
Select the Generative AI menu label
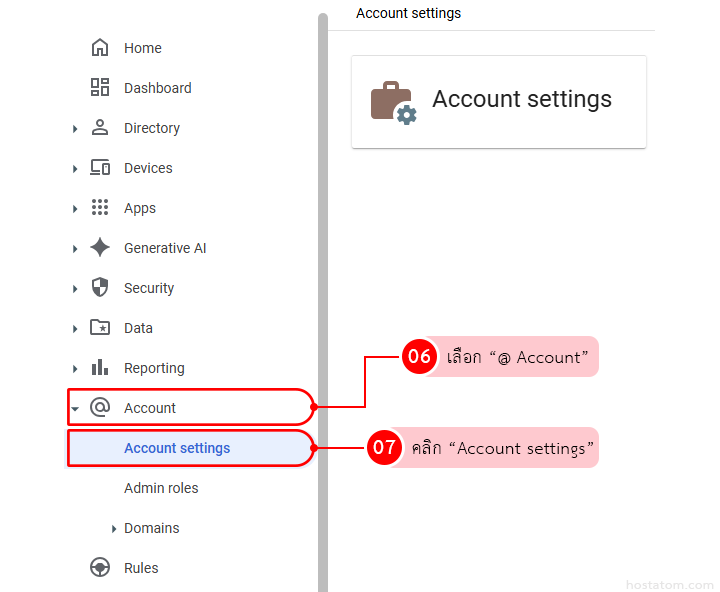(x=165, y=248)
